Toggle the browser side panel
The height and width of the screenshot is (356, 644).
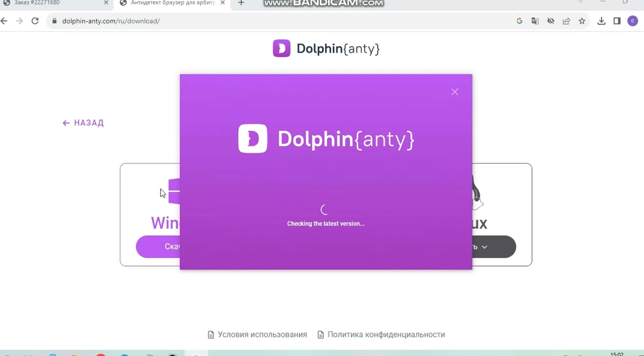617,21
